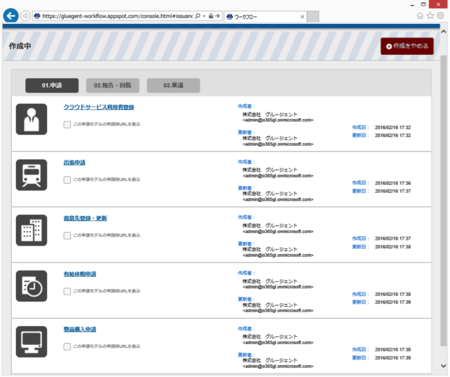450x377 pixels.
Task: Open the 出張申請 link
Action: [x=74, y=163]
